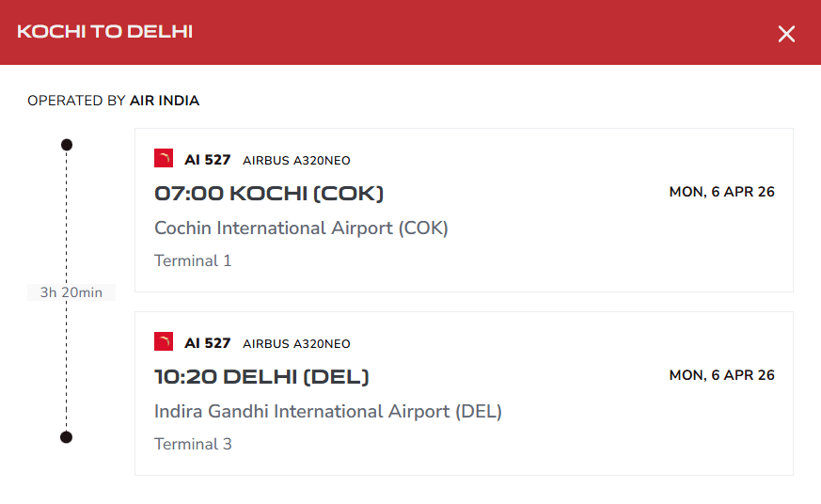The height and width of the screenshot is (504, 821).
Task: Click flight number AI 527 in the Kochi card
Action: click(x=207, y=160)
